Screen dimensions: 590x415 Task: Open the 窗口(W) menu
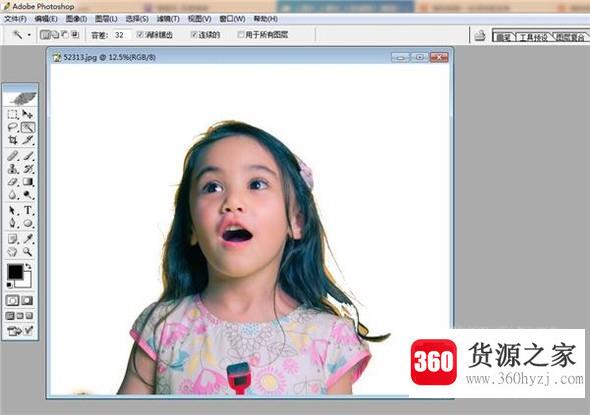233,19
